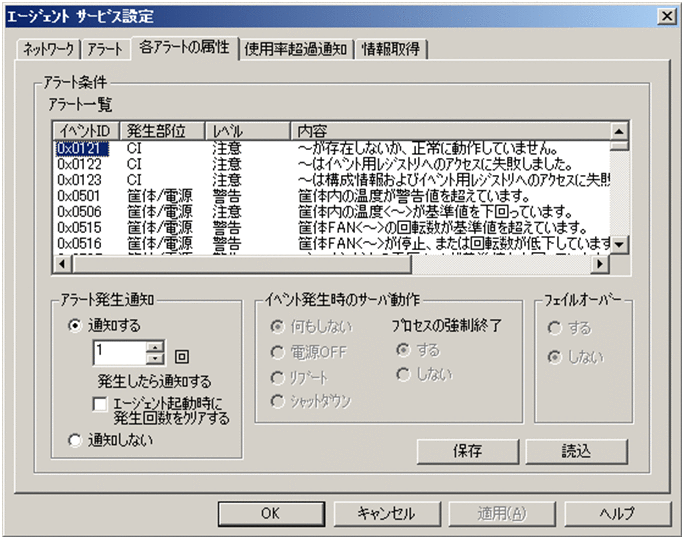
Task: Confirm with the OK button
Action: tap(271, 513)
